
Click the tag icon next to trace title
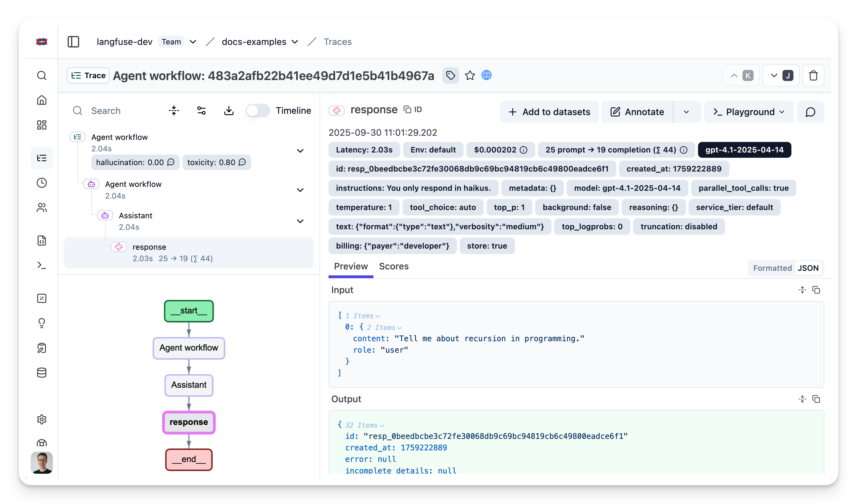pos(450,75)
